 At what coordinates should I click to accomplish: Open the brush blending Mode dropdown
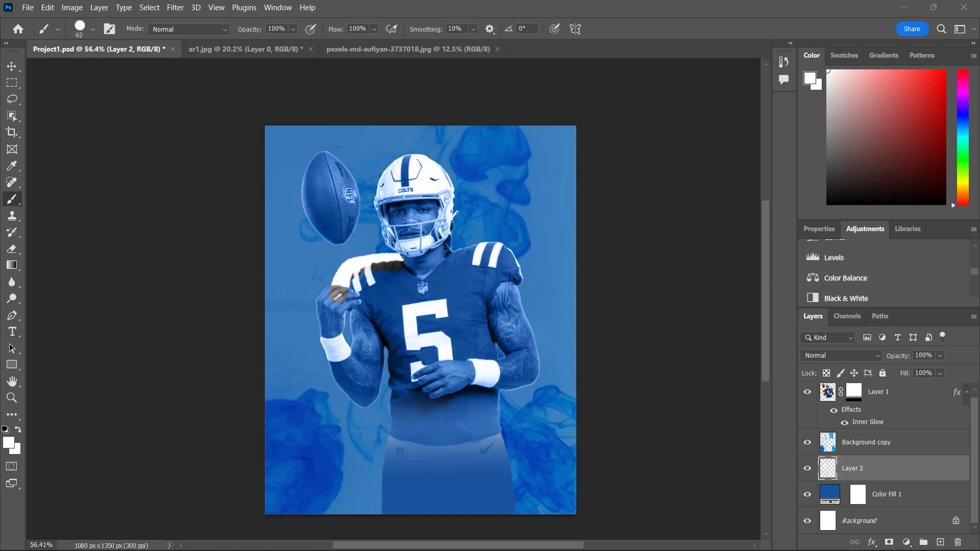tap(189, 30)
